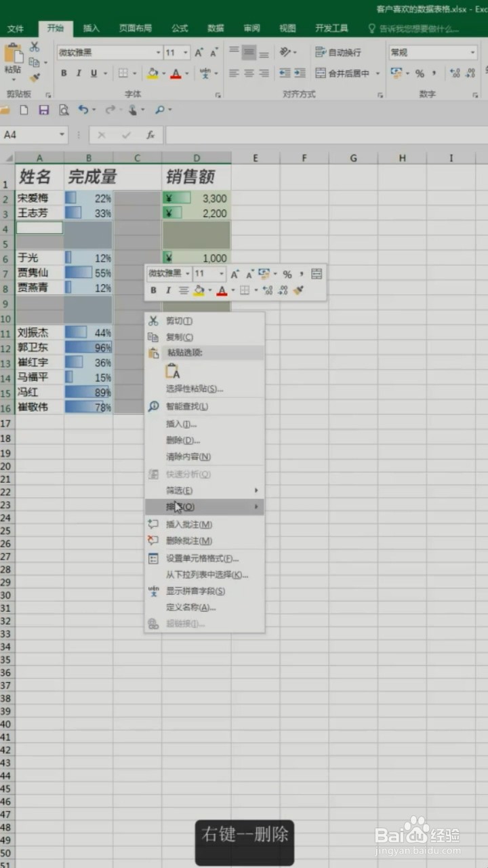
Task: Switch to the 公式 ribbon tab
Action: click(180, 28)
